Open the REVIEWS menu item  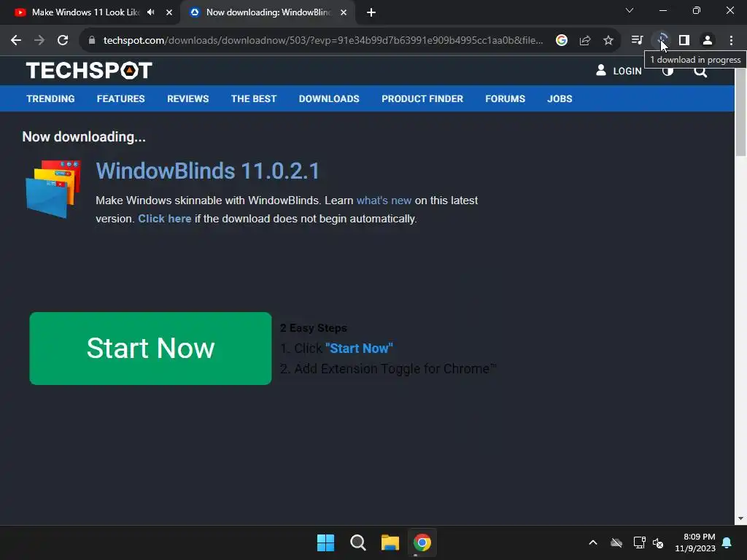[187, 98]
